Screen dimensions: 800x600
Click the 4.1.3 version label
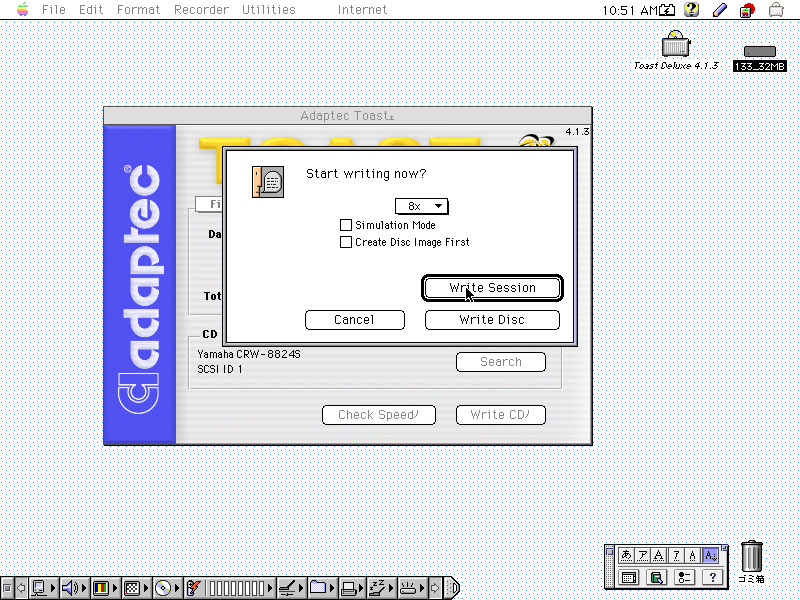coord(577,132)
